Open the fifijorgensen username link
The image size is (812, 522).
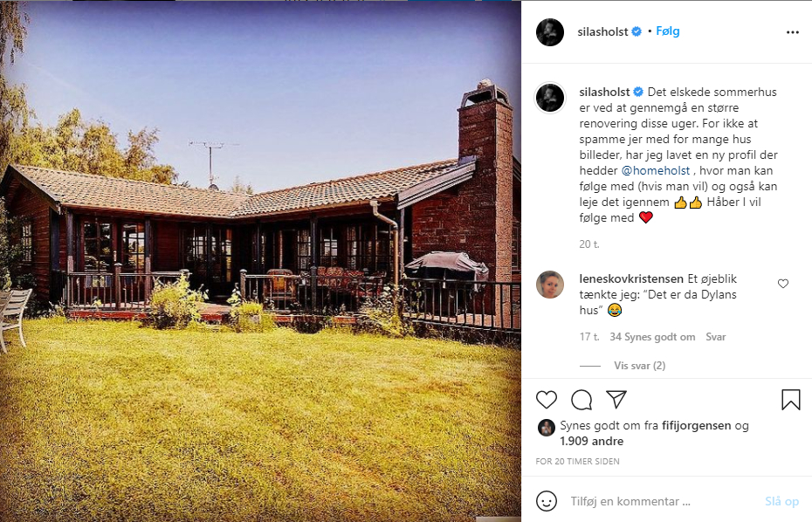coord(696,426)
